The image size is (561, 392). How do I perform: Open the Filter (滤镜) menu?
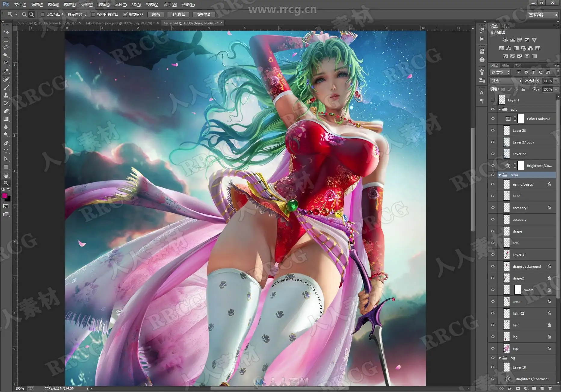click(121, 5)
